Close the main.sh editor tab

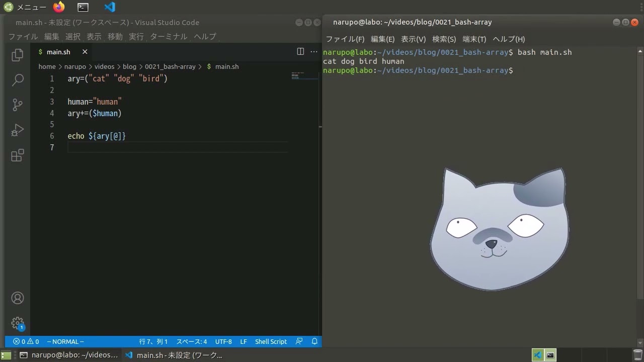click(x=85, y=52)
